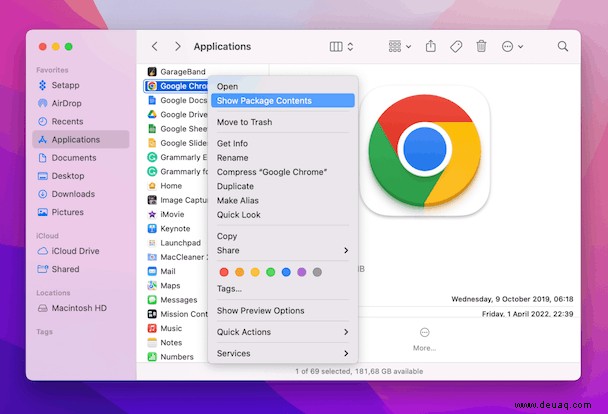Open Pictures in the sidebar
This screenshot has height=414, width=608.
pyautogui.click(x=81, y=212)
